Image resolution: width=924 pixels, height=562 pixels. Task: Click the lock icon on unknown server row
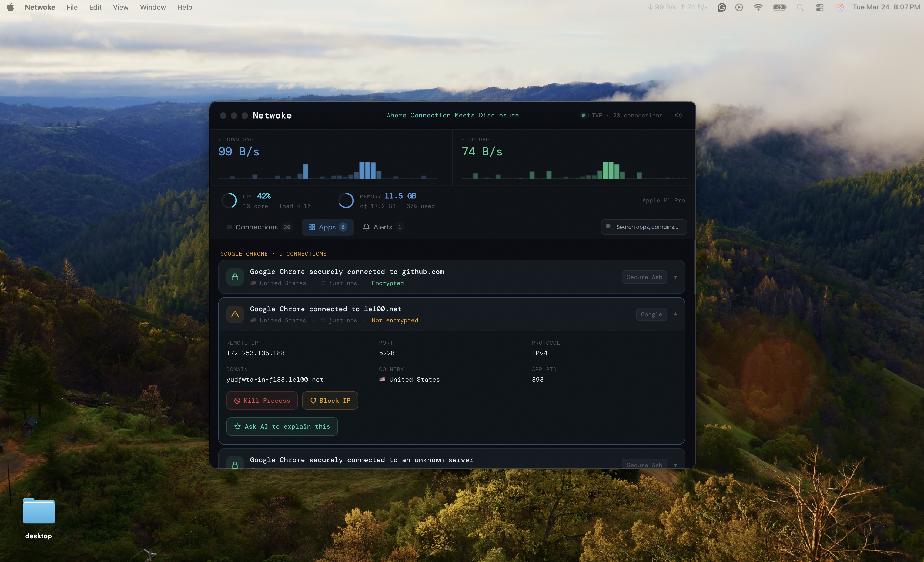coord(235,465)
